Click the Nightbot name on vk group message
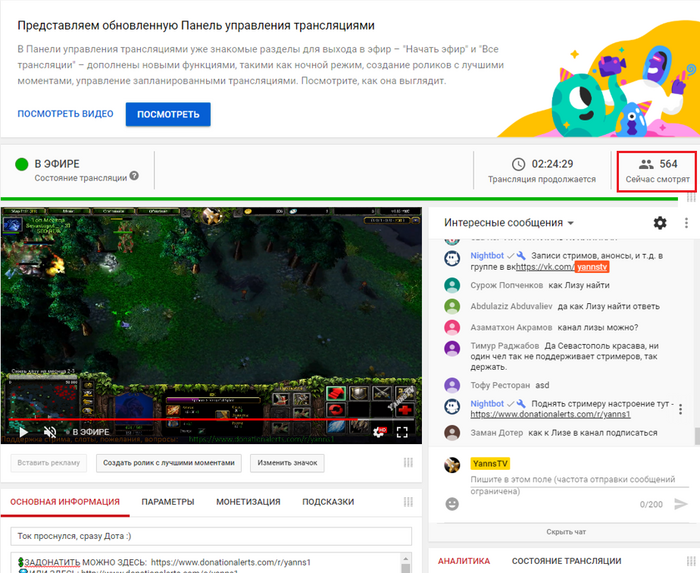The image size is (700, 573). point(487,256)
